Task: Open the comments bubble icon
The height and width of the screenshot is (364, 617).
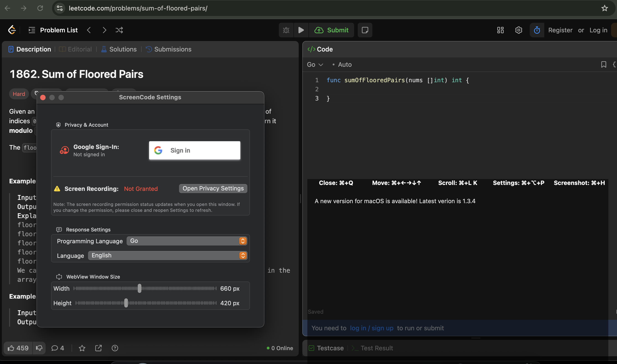Action: [x=57, y=348]
